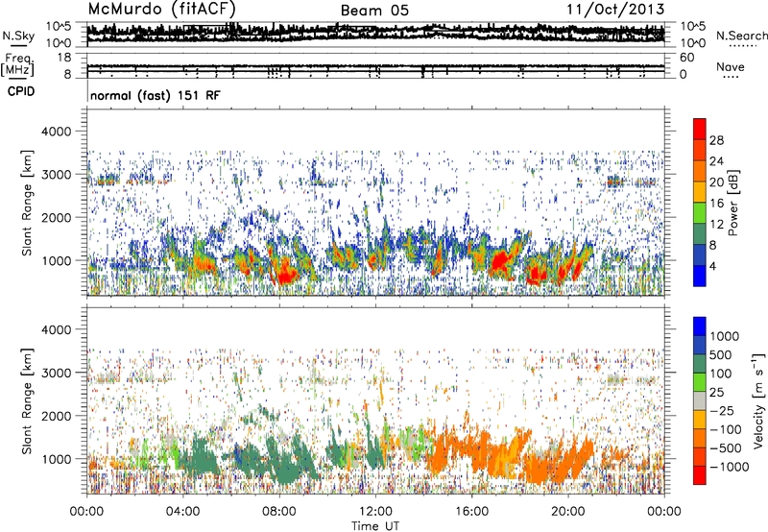The image size is (768, 532).
Task: Click the power panel 'Slant Range [km]' label
Action: click(x=27, y=203)
